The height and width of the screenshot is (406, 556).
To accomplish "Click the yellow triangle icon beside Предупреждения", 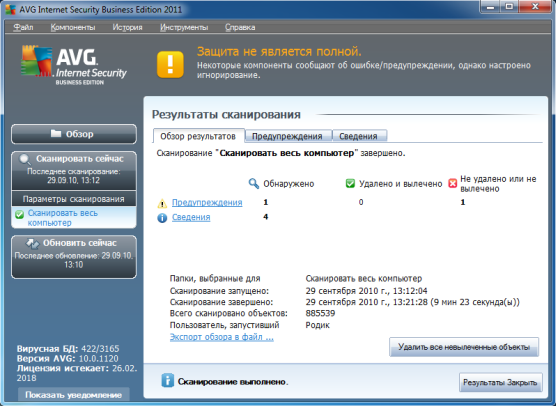I will pos(162,203).
